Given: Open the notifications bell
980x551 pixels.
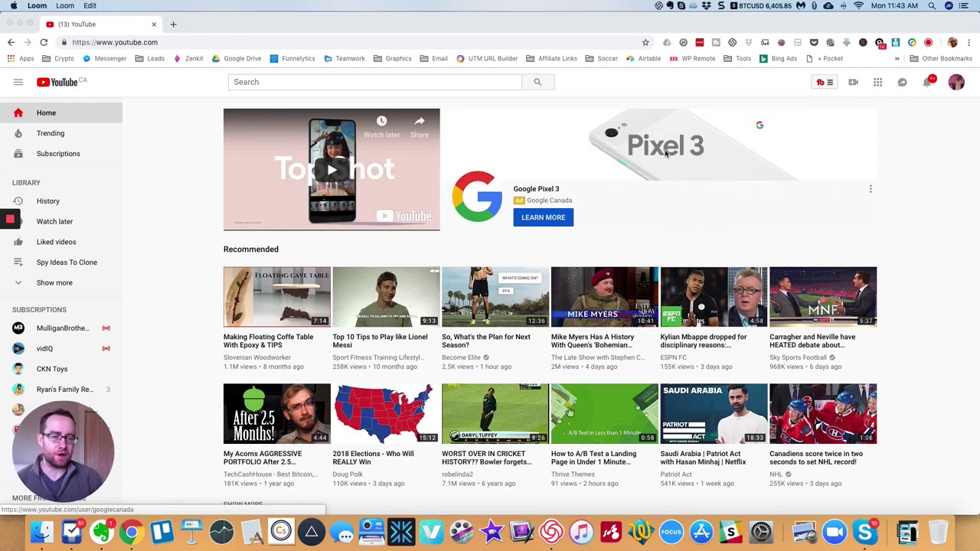Looking at the screenshot, I should tap(928, 81).
